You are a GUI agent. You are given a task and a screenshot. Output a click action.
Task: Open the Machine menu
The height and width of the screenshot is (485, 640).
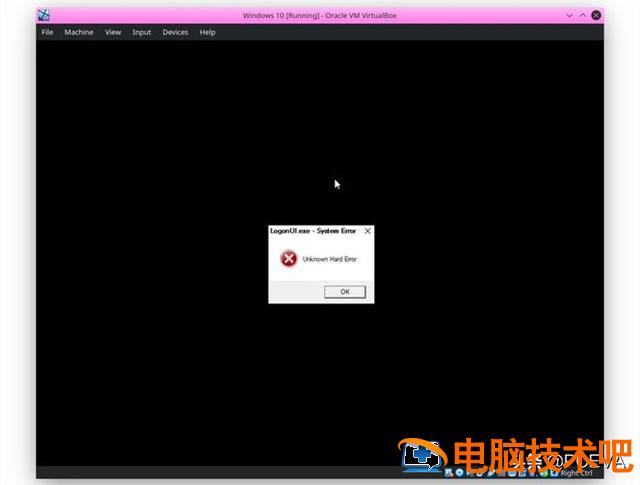pyautogui.click(x=79, y=32)
